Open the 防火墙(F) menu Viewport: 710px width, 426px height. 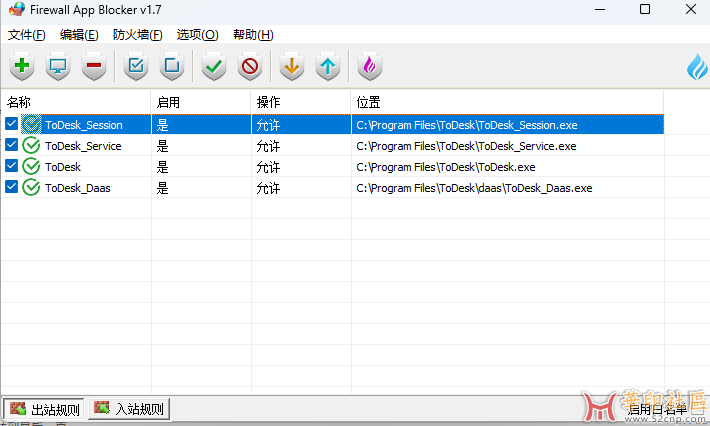(x=138, y=35)
